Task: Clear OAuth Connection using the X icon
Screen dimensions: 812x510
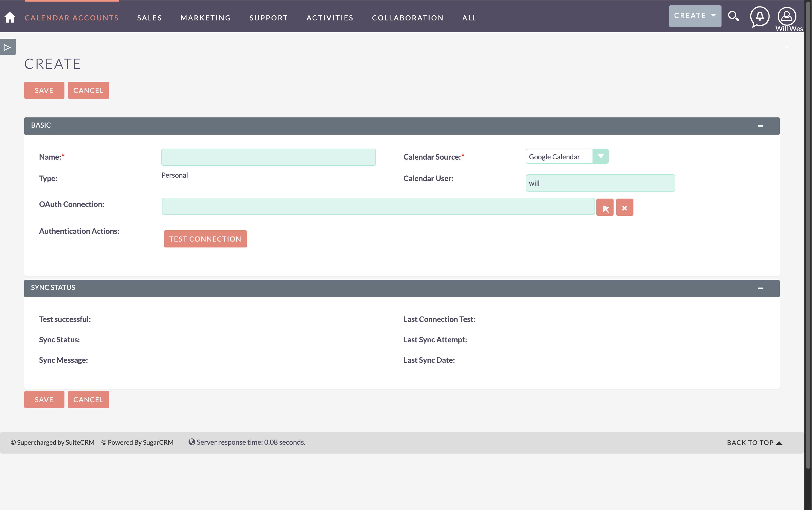Action: [624, 207]
